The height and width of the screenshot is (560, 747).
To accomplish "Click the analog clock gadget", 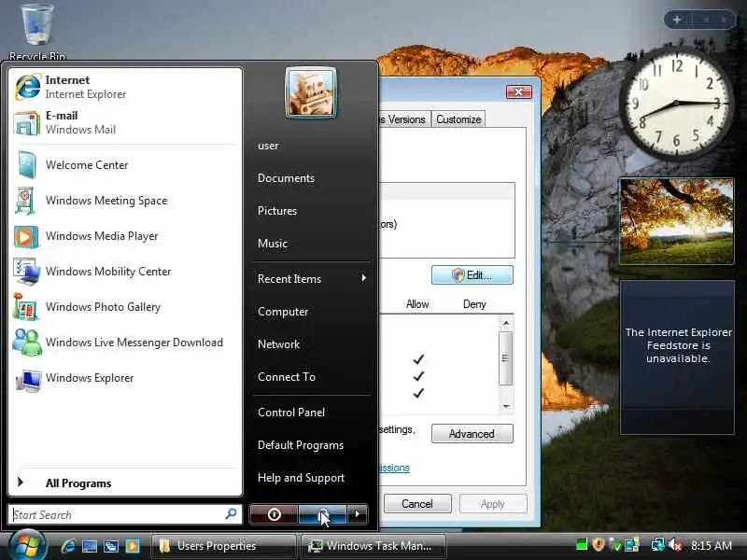I will pos(676,104).
